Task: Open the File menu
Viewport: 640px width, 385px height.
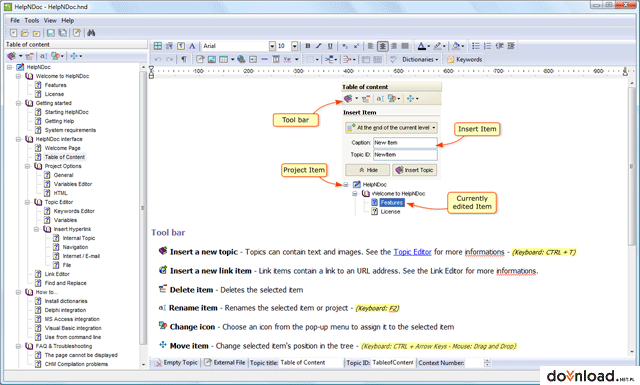Action: (x=15, y=20)
